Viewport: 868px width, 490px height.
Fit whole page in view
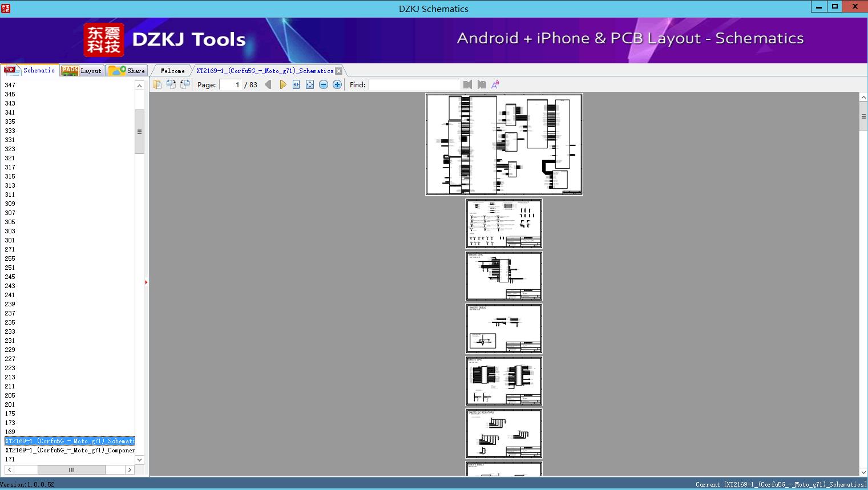[310, 84]
